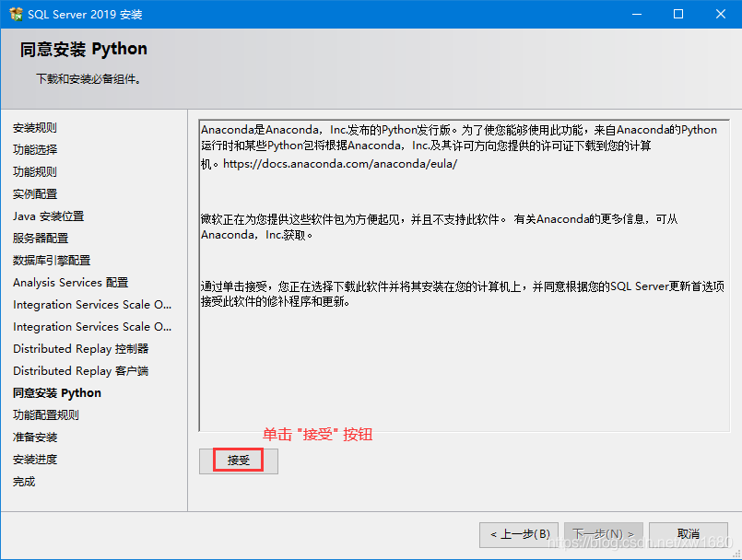Open 实例配置 step in sidebar
Image resolution: width=742 pixels, height=560 pixels.
coord(35,194)
